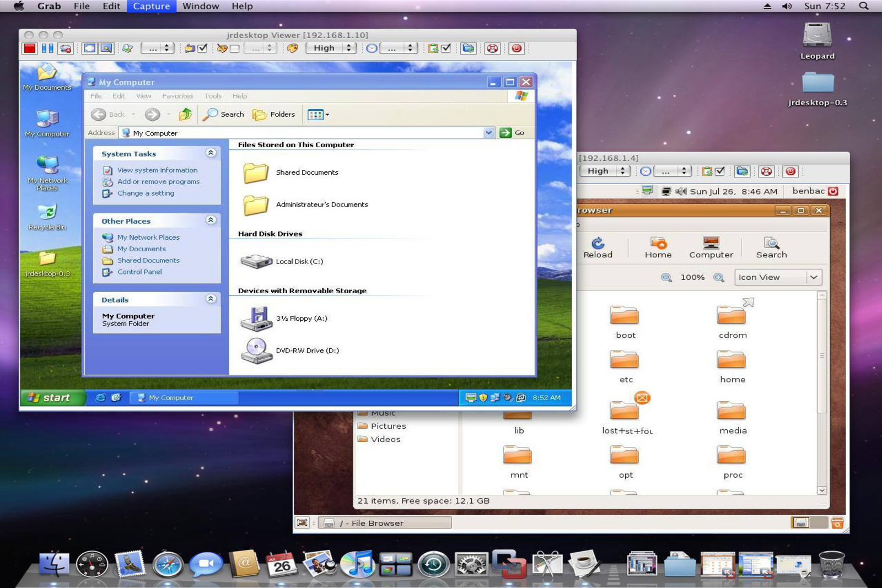Click the red power icon in 192.168.1.4 viewer toolbar

point(790,171)
